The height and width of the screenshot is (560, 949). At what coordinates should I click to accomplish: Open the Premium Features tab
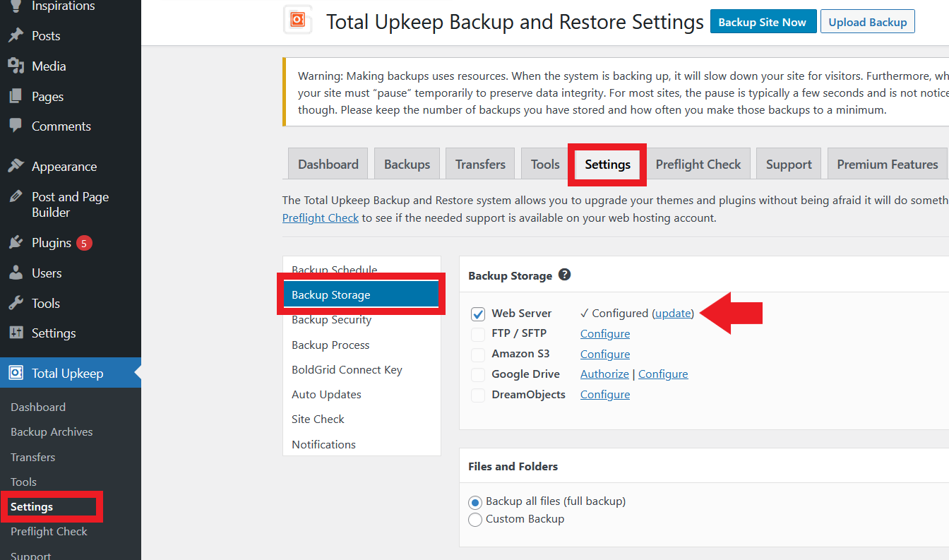pyautogui.click(x=887, y=163)
